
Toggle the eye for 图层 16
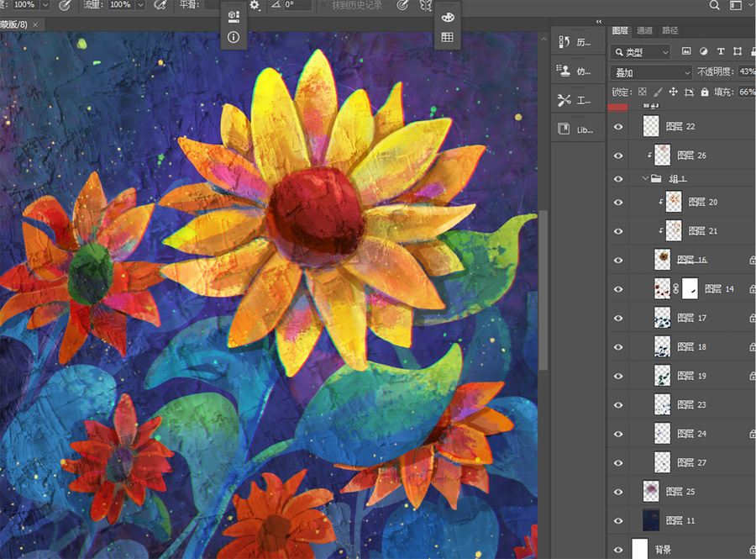618,260
